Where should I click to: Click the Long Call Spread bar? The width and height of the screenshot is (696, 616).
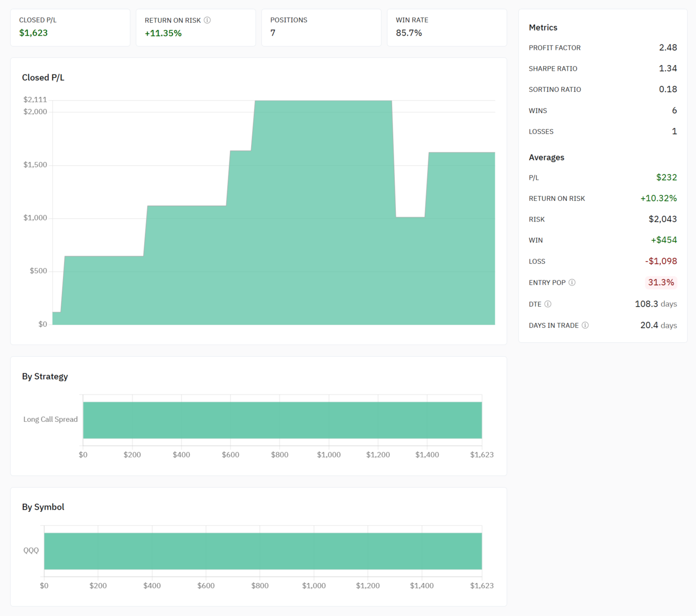(282, 420)
